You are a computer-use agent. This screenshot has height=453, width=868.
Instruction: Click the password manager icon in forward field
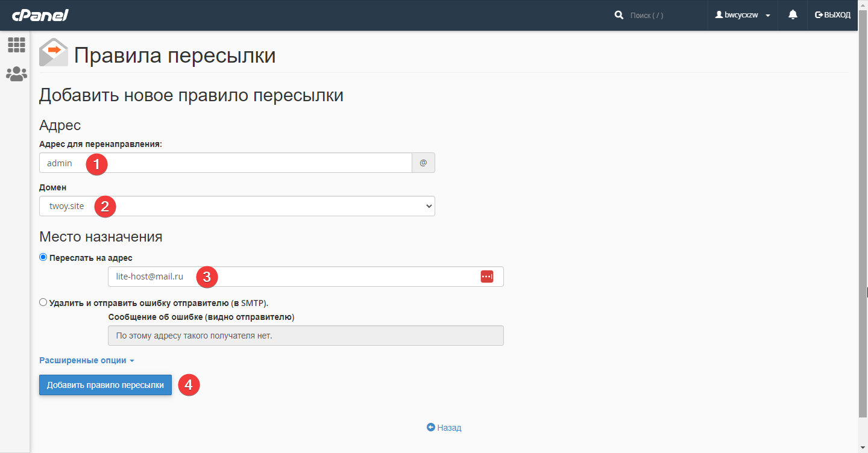coord(487,276)
